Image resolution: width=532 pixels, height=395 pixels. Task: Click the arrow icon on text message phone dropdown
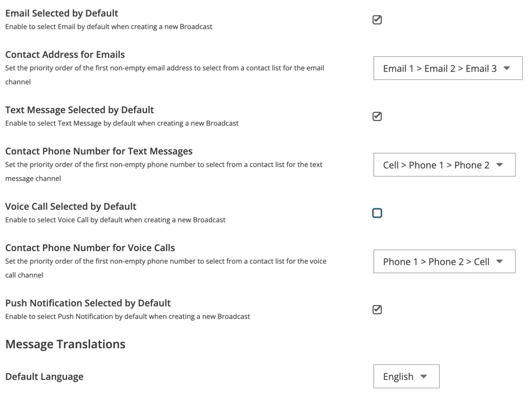pos(500,165)
